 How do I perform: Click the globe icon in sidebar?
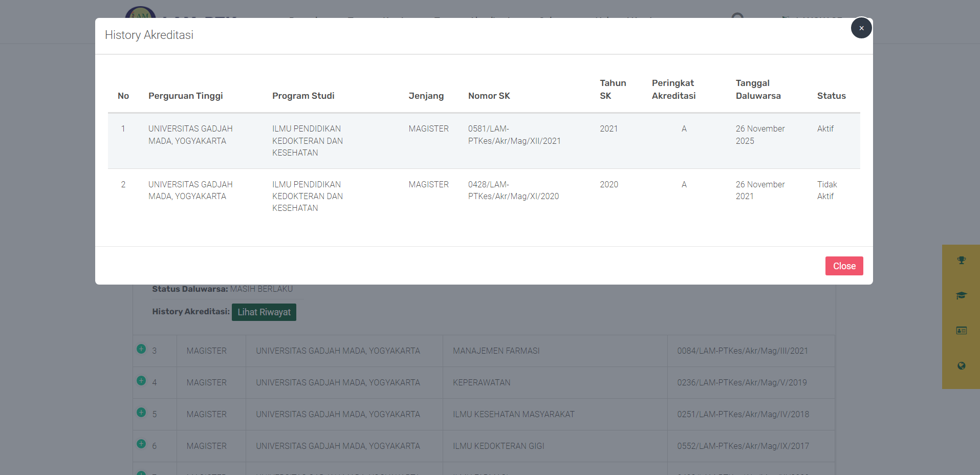(x=961, y=366)
